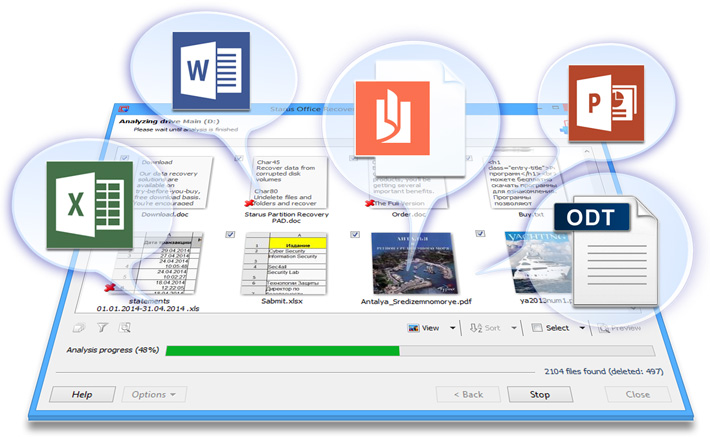Check the Starus Partition Recovery PAD.doc checkbox

(x=239, y=158)
